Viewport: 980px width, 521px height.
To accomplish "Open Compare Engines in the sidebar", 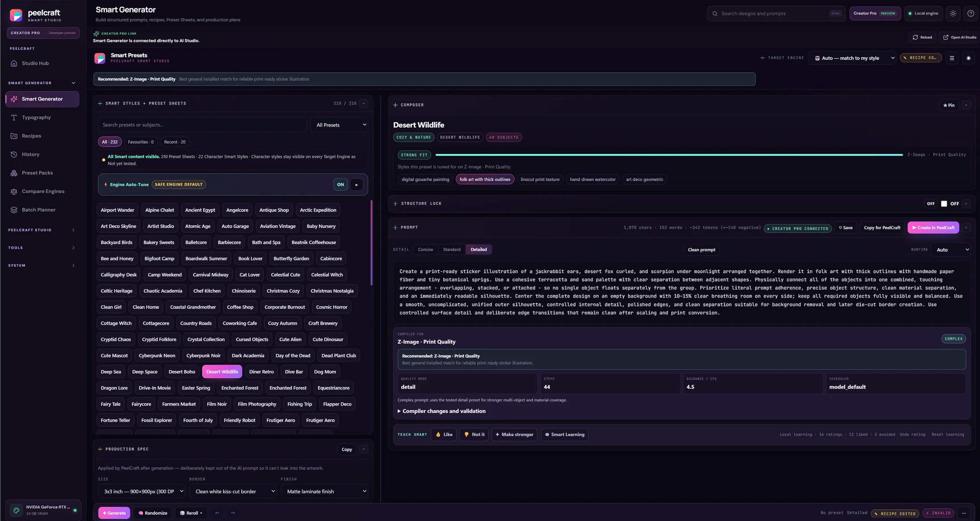I will coord(42,191).
